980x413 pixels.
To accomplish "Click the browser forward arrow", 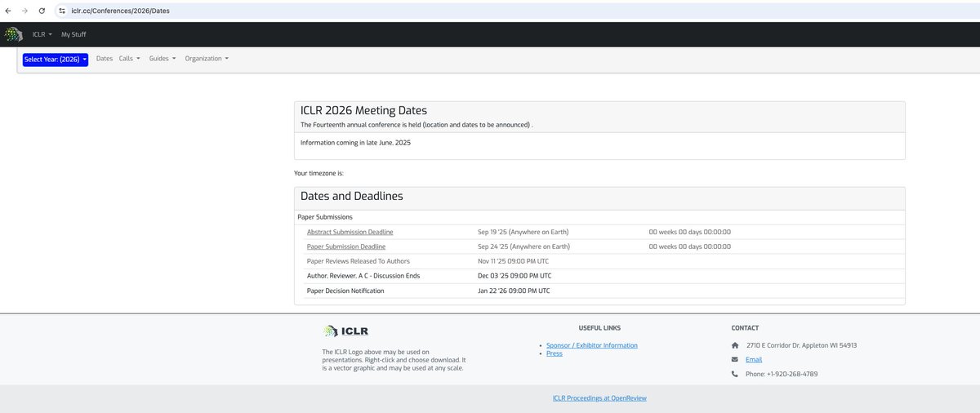I will click(24, 11).
